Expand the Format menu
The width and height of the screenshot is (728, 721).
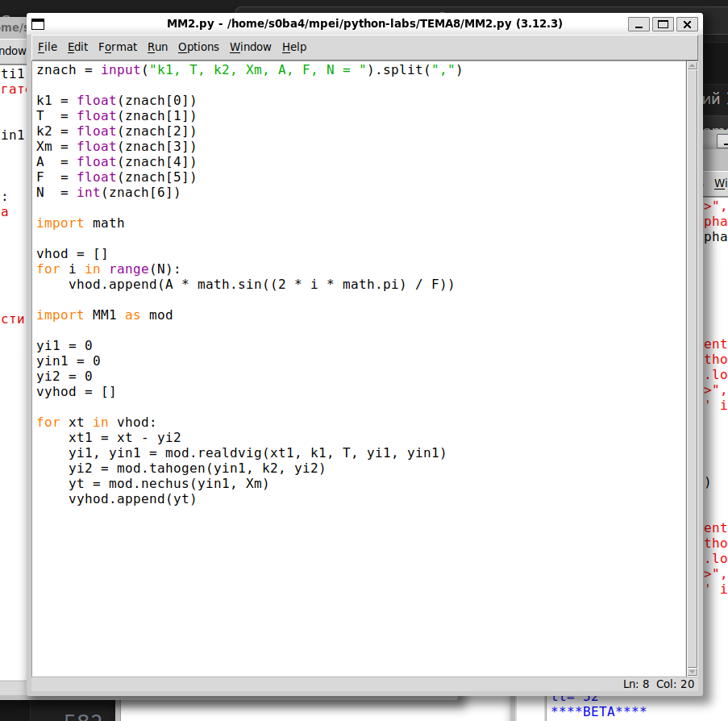(118, 47)
